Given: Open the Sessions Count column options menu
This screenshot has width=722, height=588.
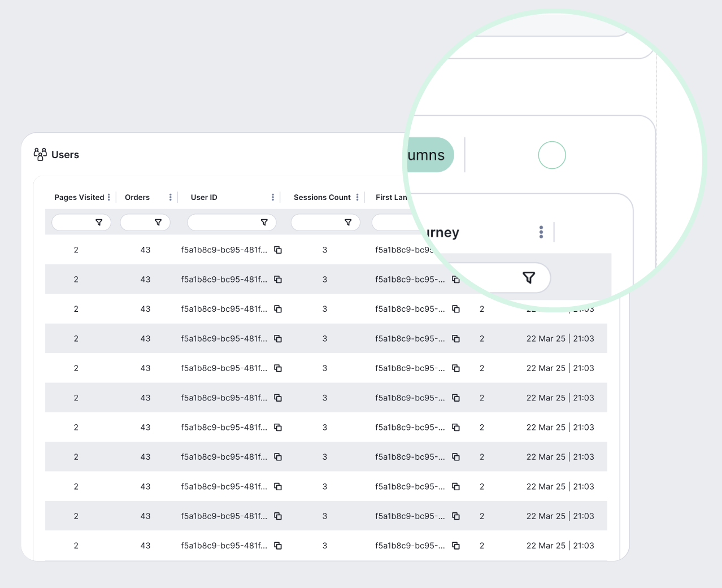Looking at the screenshot, I should point(358,197).
